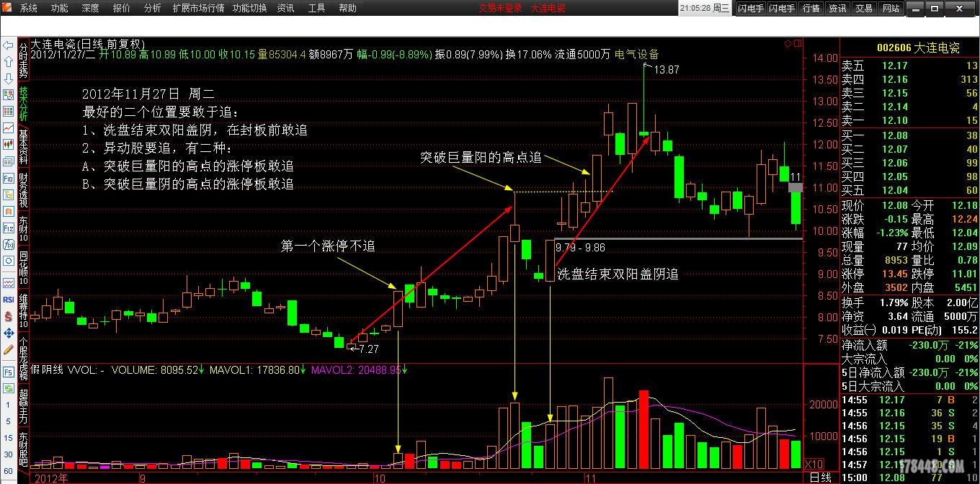The width and height of the screenshot is (980, 484).
Task: Click the four-arrow move icon in sidebar
Action: (x=8, y=333)
